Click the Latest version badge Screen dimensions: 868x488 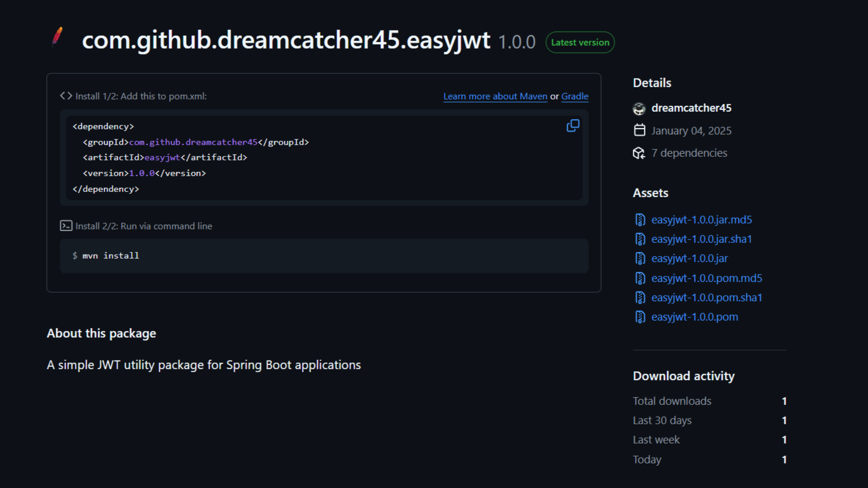pos(580,42)
